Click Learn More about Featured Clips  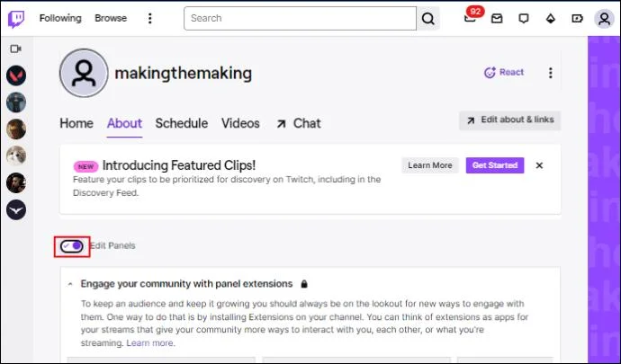pyautogui.click(x=429, y=165)
